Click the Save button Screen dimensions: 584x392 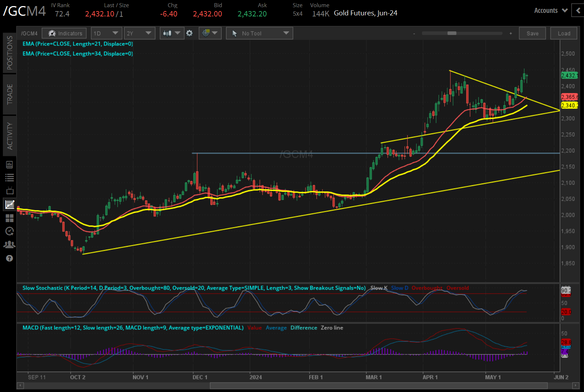click(532, 33)
